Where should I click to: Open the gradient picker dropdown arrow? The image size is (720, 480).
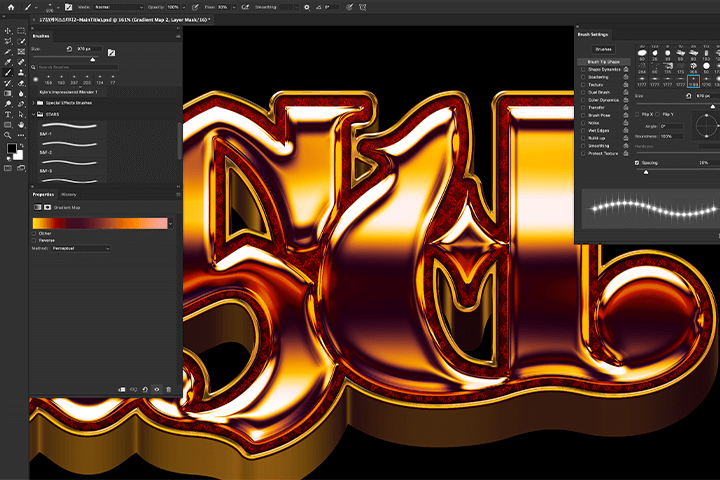click(171, 224)
